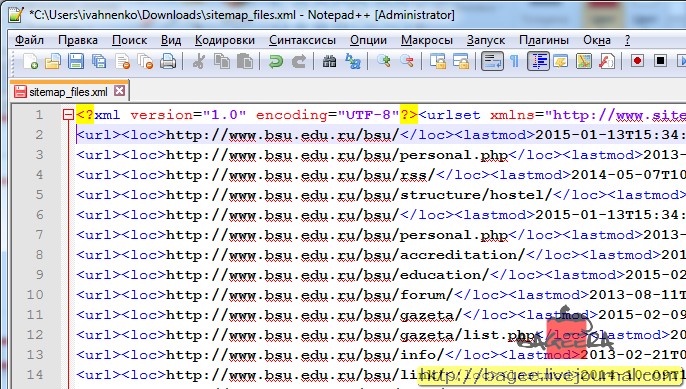Save the current file using the floppy icon
This screenshot has height=389, width=686.
point(76,61)
